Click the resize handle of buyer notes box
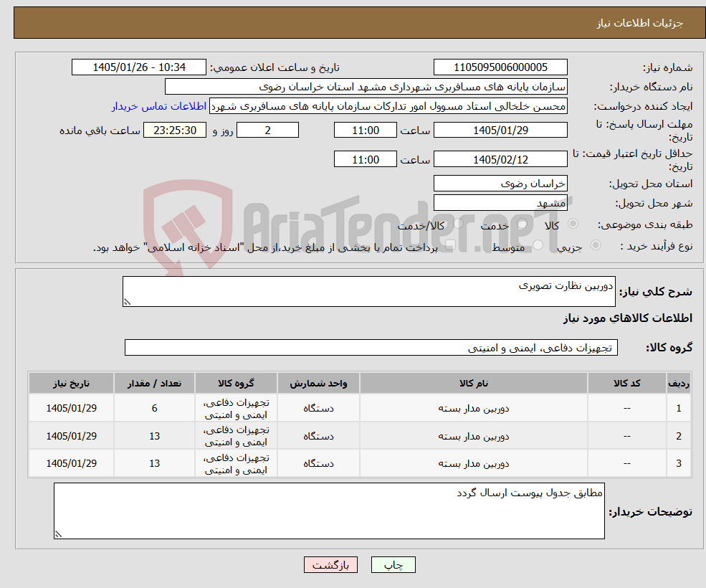 pos(58,534)
